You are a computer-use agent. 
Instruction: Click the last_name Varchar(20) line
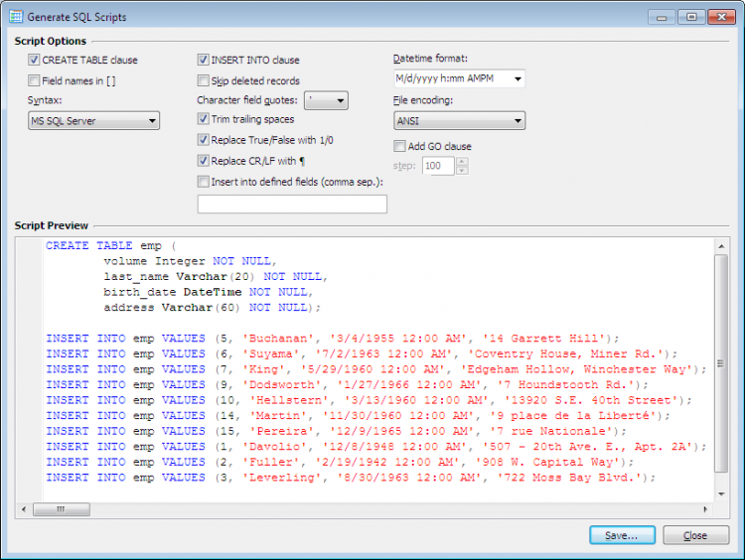(216, 276)
